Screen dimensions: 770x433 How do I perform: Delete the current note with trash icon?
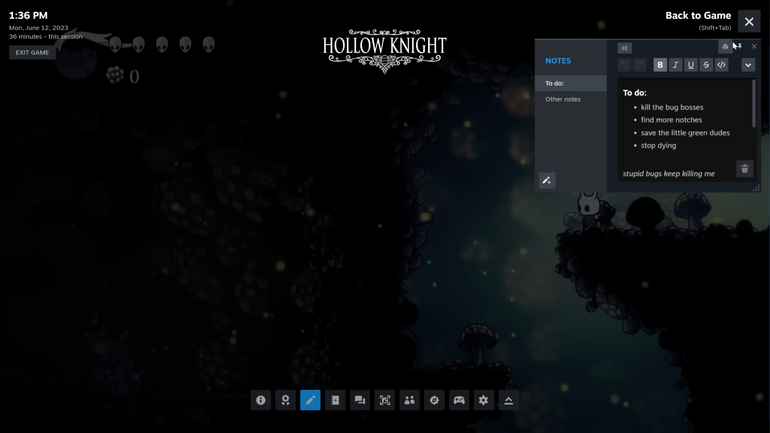click(744, 169)
